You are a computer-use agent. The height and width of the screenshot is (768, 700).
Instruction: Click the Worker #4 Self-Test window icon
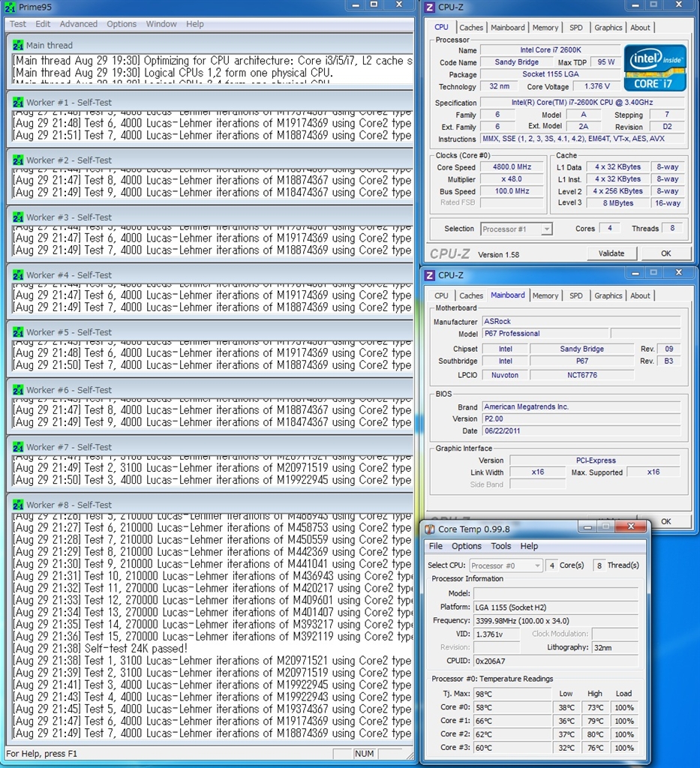pos(18,275)
